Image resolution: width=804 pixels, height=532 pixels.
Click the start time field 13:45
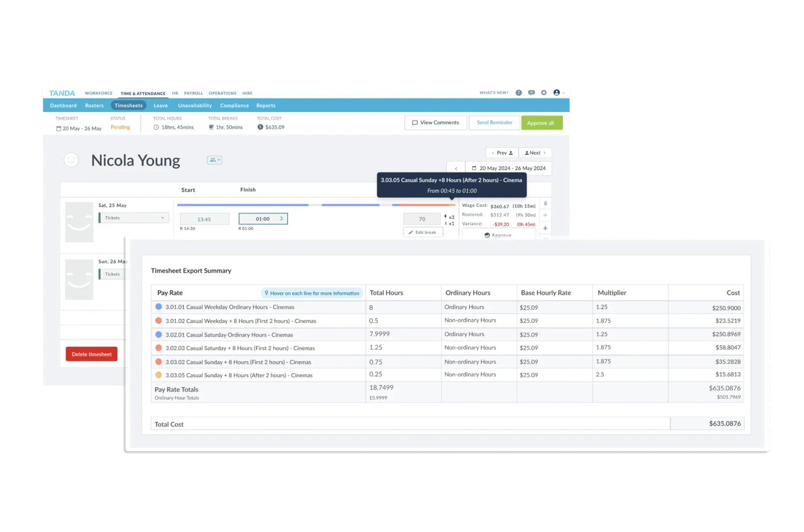point(205,219)
